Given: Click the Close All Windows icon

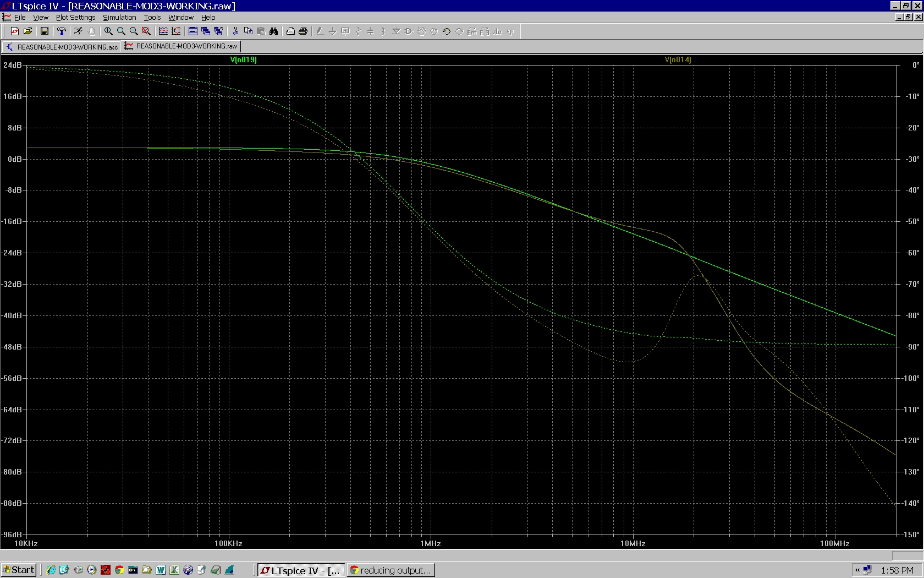Looking at the screenshot, I should tap(218, 31).
